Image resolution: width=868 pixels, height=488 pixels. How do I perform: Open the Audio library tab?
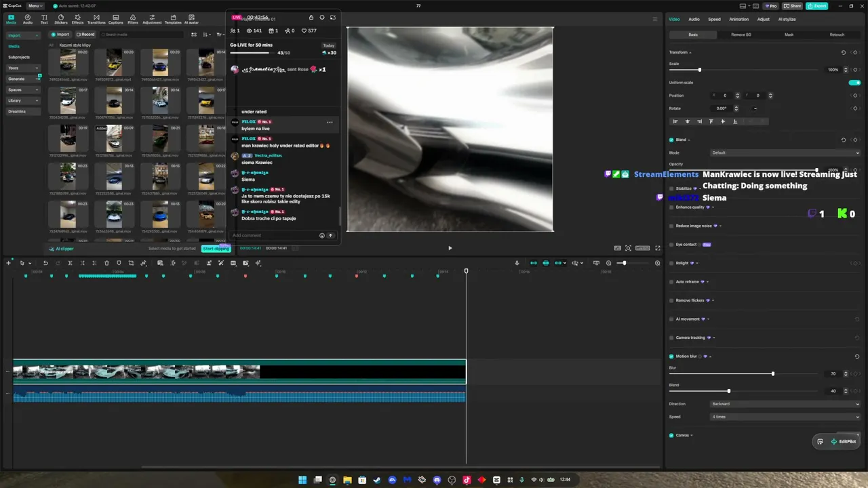pyautogui.click(x=28, y=19)
